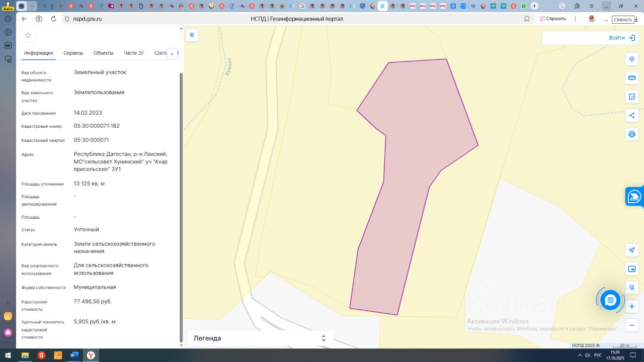Click cadastral number 05:30:000071:182

(97, 126)
